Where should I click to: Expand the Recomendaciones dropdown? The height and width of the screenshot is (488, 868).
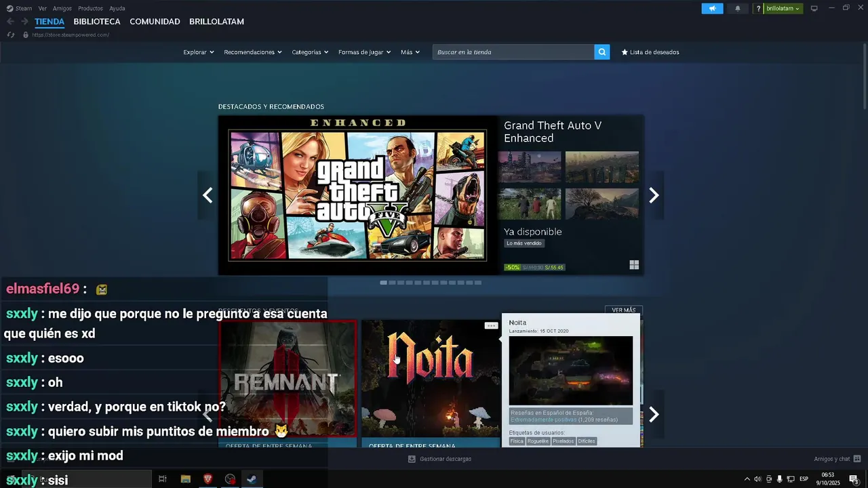253,52
